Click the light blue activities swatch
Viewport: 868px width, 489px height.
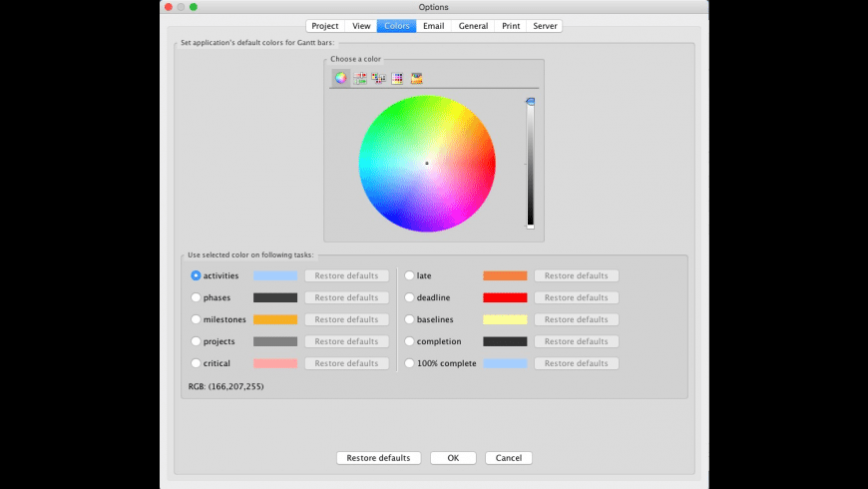point(275,275)
